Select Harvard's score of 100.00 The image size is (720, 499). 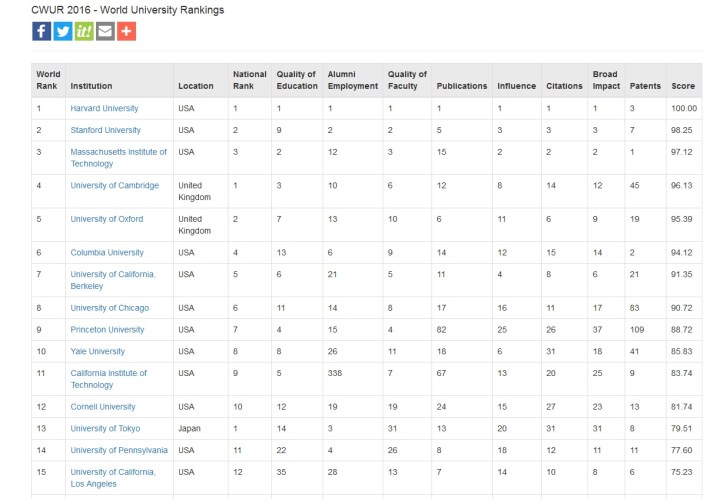point(684,108)
